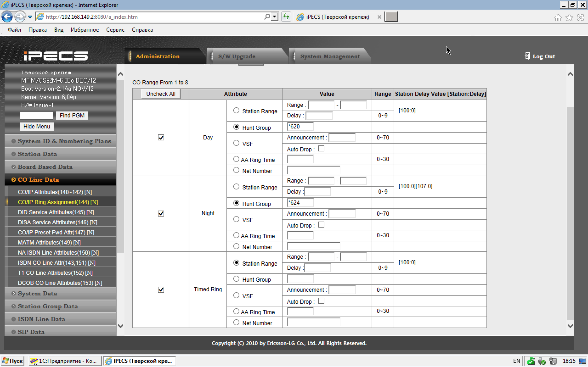Select the Night VSF radio button
Viewport: 588px width, 367px height.
click(x=236, y=219)
